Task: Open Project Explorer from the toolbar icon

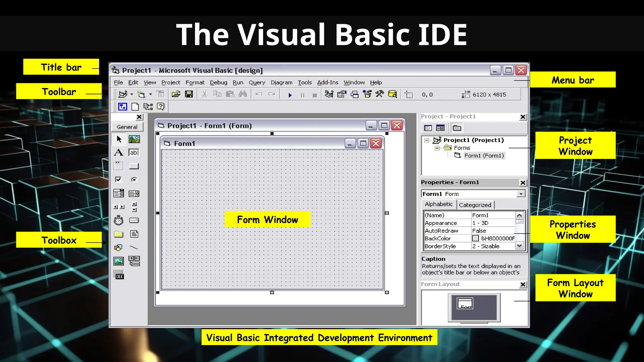Action: click(329, 94)
